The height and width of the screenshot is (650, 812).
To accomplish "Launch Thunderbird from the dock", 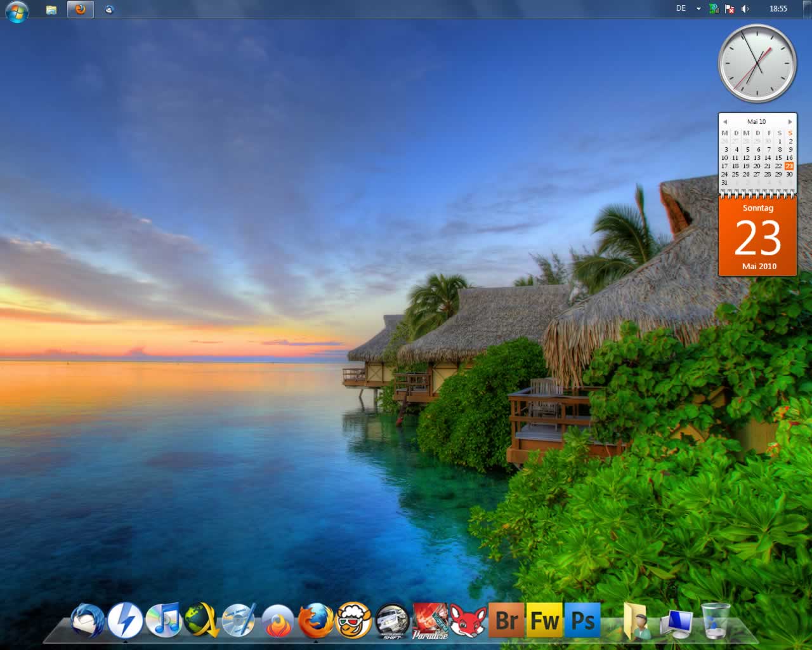I will 88,620.
